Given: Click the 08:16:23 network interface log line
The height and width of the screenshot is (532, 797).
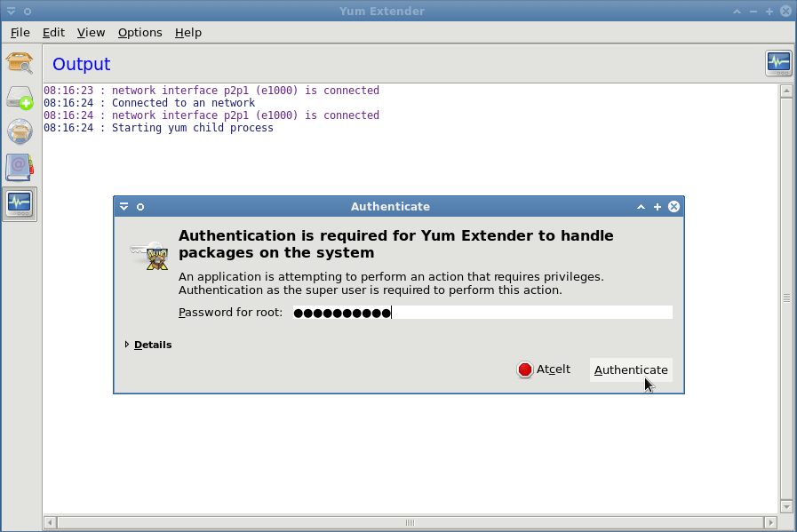Looking at the screenshot, I should [x=211, y=91].
